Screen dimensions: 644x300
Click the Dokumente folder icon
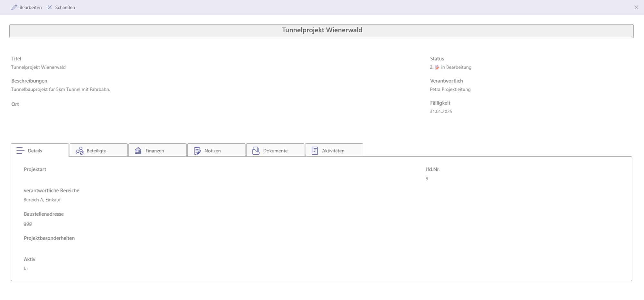[x=256, y=150]
